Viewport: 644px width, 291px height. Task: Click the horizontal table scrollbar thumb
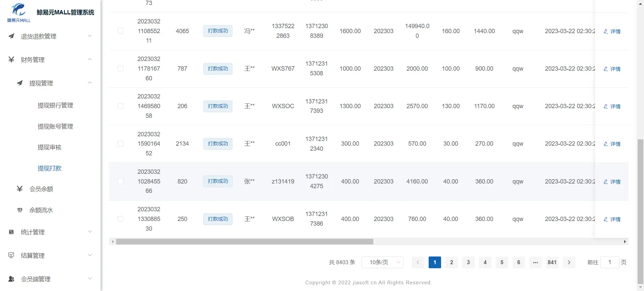click(x=245, y=241)
